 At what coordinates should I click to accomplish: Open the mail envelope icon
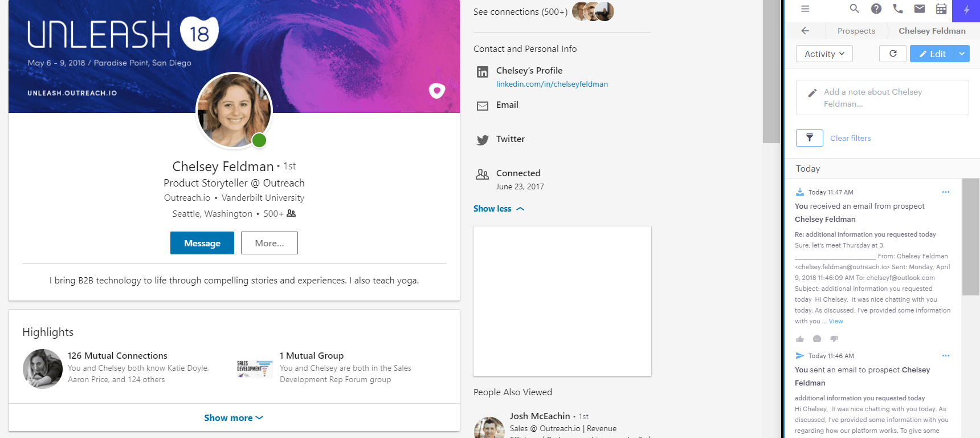pyautogui.click(x=920, y=9)
